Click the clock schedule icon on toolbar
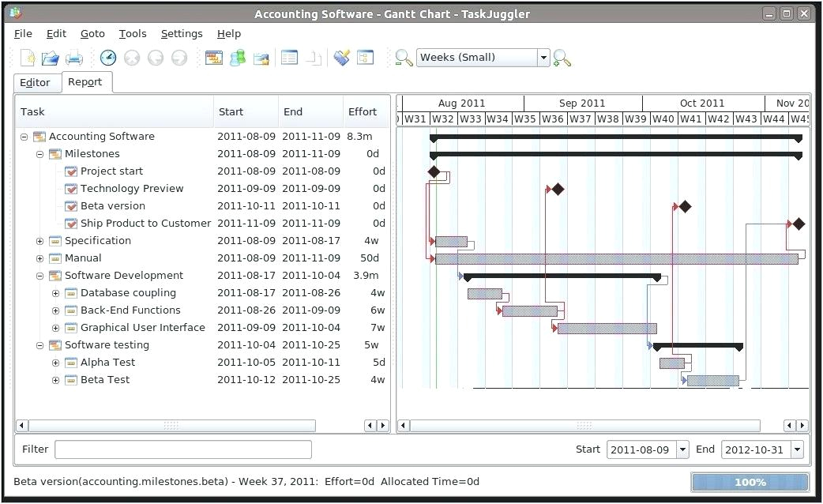 (108, 57)
